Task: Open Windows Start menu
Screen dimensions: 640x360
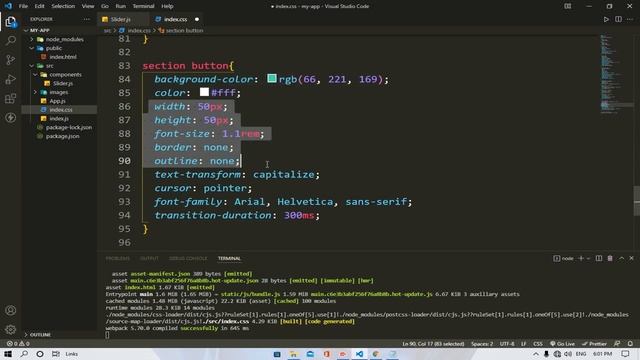Action: click(8, 354)
